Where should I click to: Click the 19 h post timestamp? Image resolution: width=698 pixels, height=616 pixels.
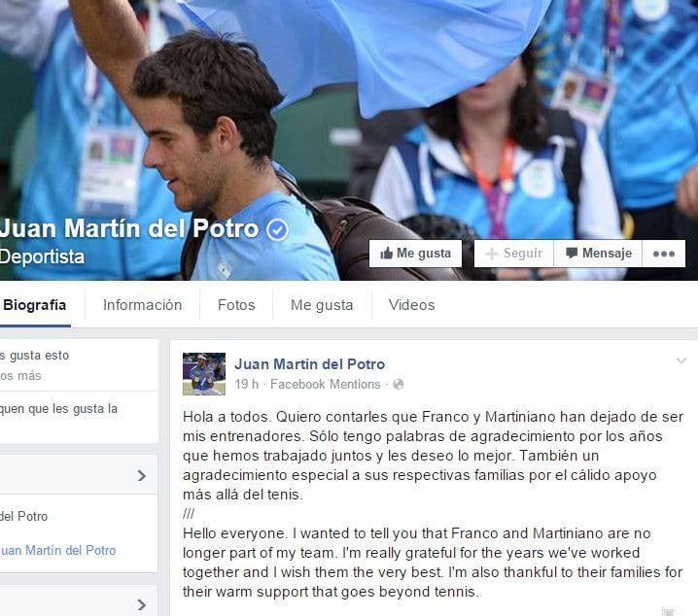[x=247, y=385]
